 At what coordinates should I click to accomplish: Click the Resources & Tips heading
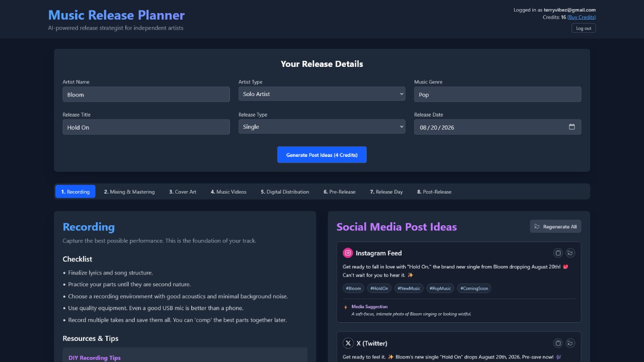pyautogui.click(x=91, y=338)
